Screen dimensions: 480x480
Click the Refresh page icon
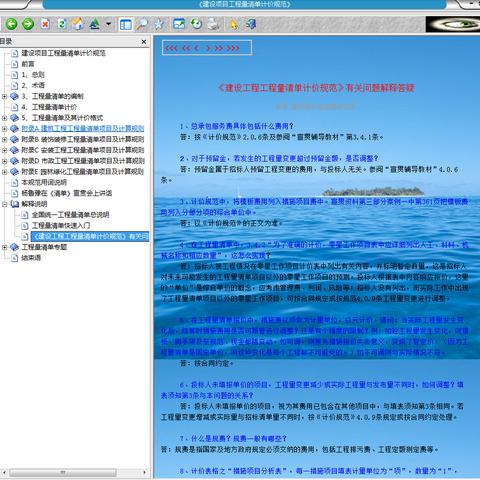(x=62, y=24)
